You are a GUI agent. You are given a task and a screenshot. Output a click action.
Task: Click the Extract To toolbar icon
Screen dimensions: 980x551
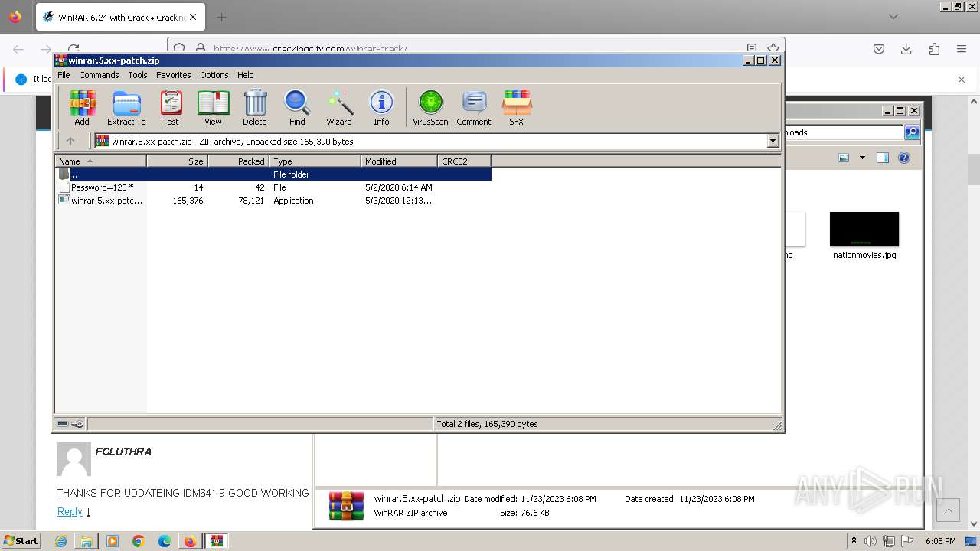(x=126, y=107)
